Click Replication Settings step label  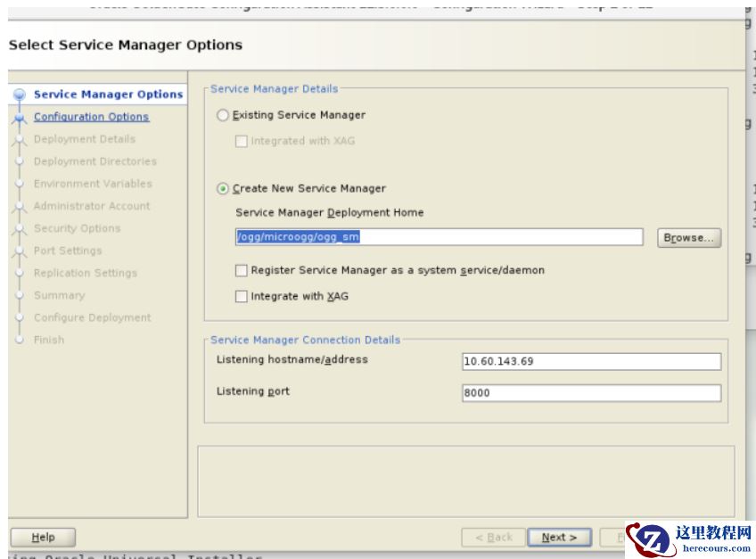click(86, 273)
